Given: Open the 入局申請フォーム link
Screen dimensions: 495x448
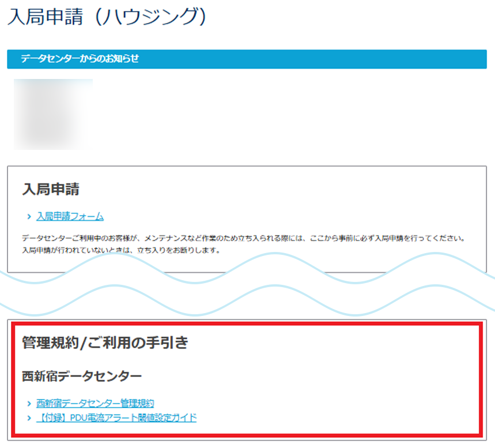Looking at the screenshot, I should (x=70, y=216).
